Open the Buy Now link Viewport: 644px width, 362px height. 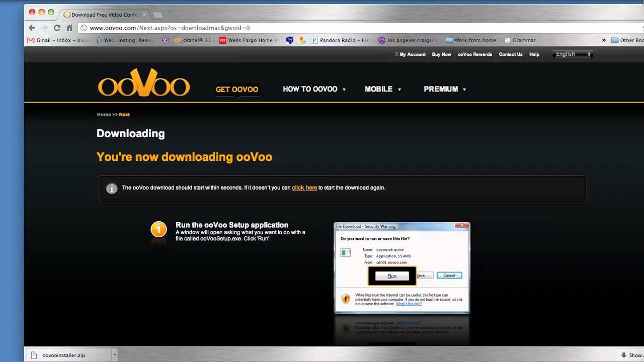point(441,54)
